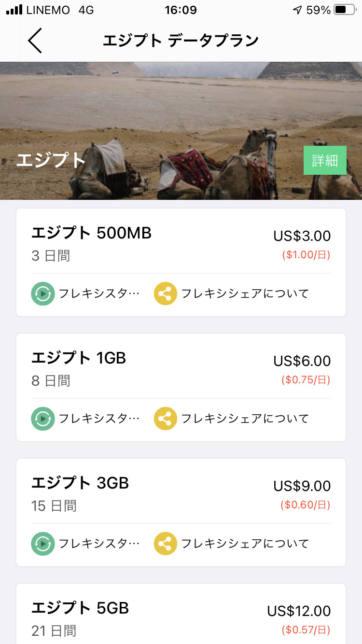Tap the US$9.00 price label
The height and width of the screenshot is (644, 362).
coord(302,486)
